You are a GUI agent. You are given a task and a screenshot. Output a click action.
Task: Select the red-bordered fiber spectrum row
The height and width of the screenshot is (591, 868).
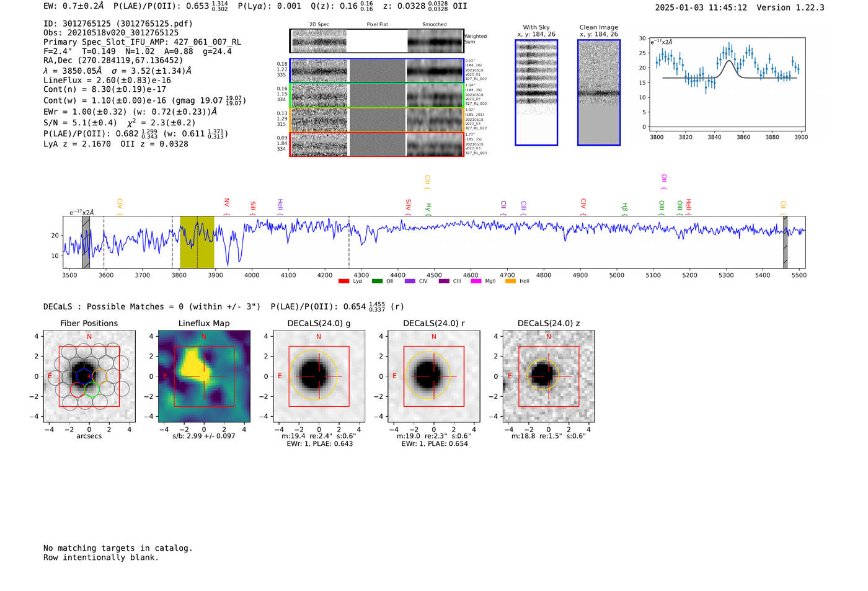(x=376, y=144)
